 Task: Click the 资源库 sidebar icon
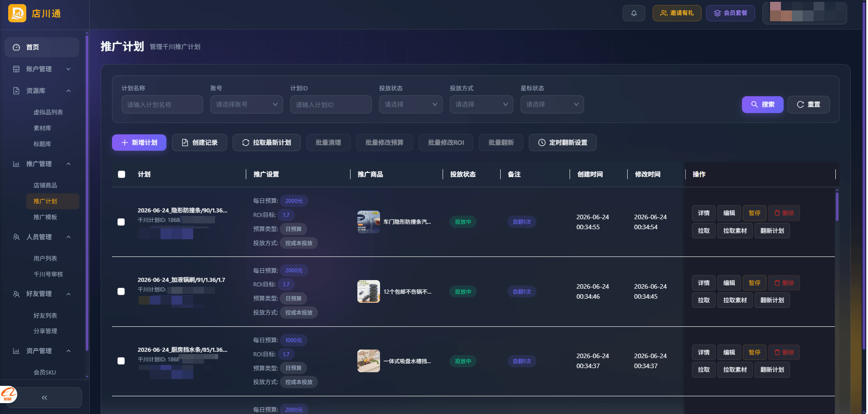click(x=16, y=91)
